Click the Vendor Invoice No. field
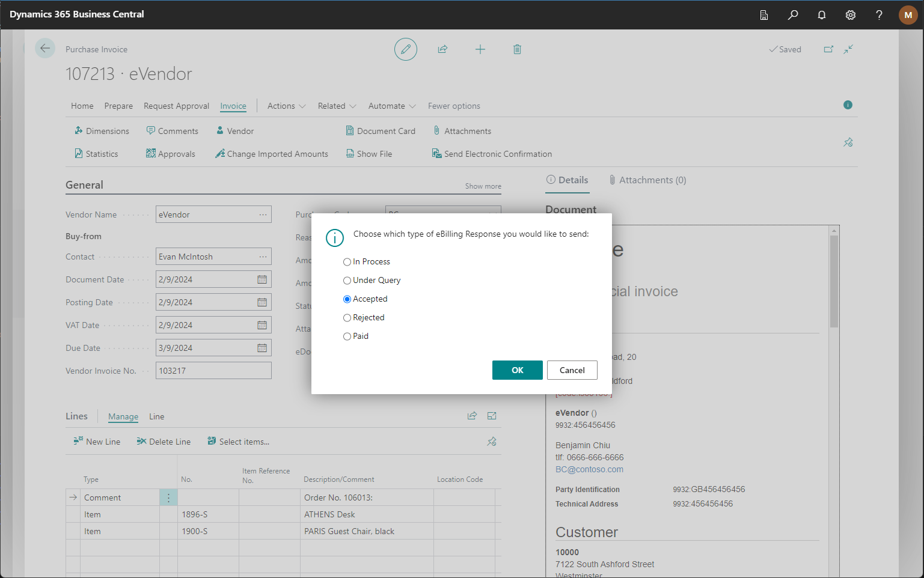 tap(213, 371)
